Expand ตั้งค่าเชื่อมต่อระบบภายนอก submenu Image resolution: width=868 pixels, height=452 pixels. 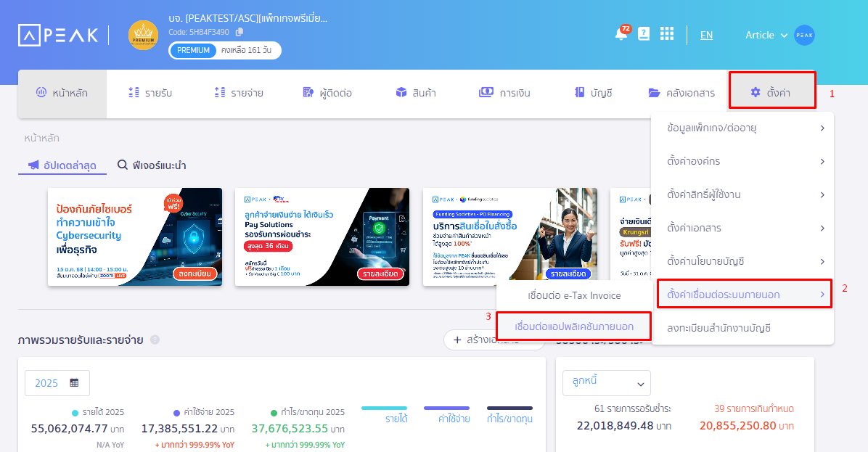[x=744, y=294]
